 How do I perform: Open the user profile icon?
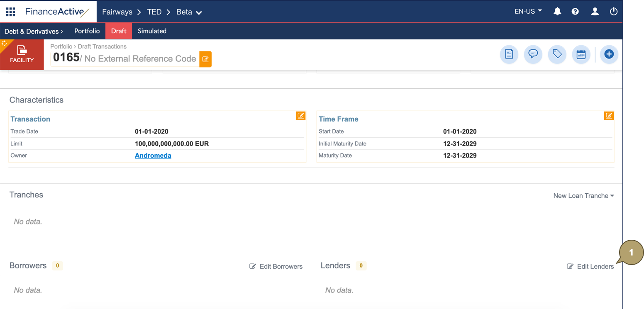595,12
